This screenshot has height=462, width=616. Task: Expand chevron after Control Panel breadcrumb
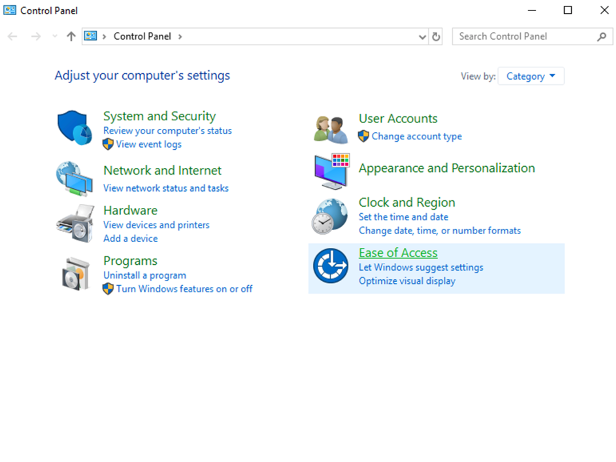(x=180, y=37)
